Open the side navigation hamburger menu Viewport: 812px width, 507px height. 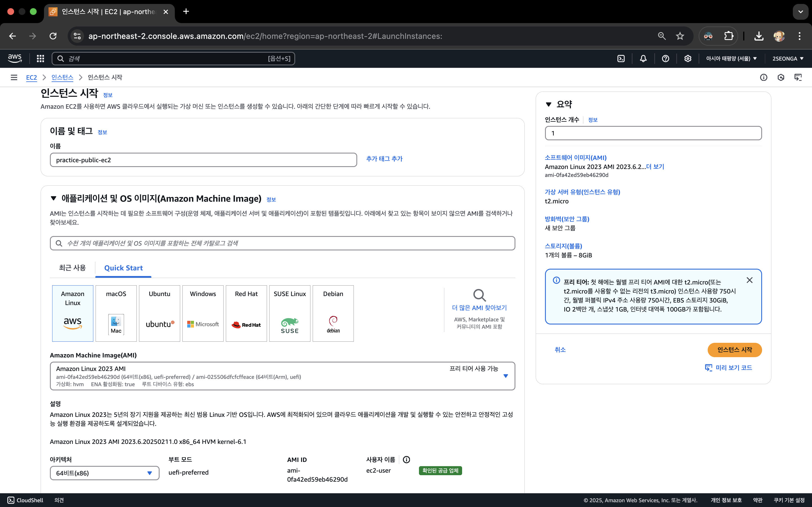point(14,77)
